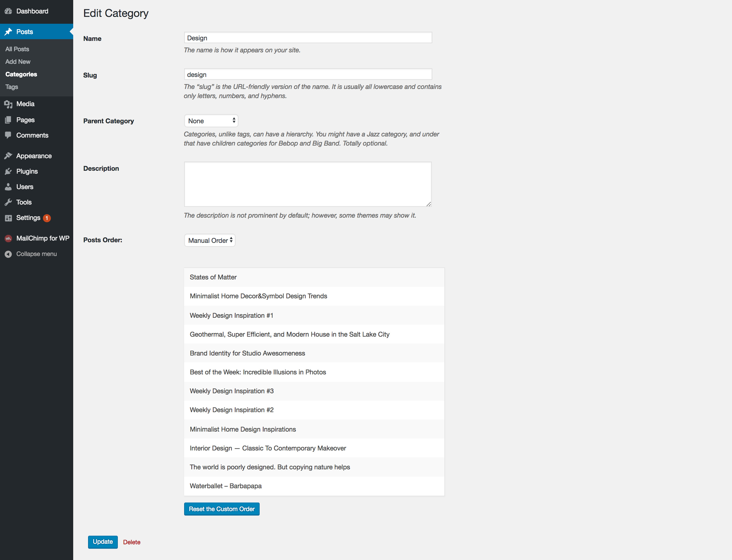This screenshot has width=732, height=560.
Task: Click the Plugins plug icon
Action: point(8,171)
